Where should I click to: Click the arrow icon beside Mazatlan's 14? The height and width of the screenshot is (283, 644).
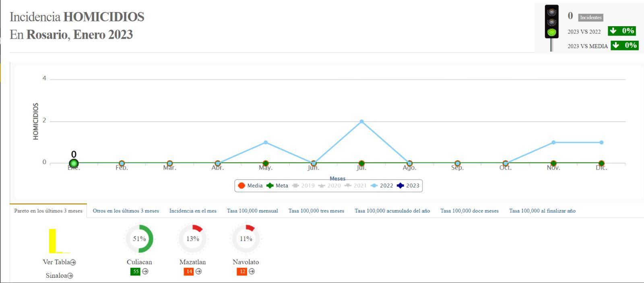tap(198, 271)
